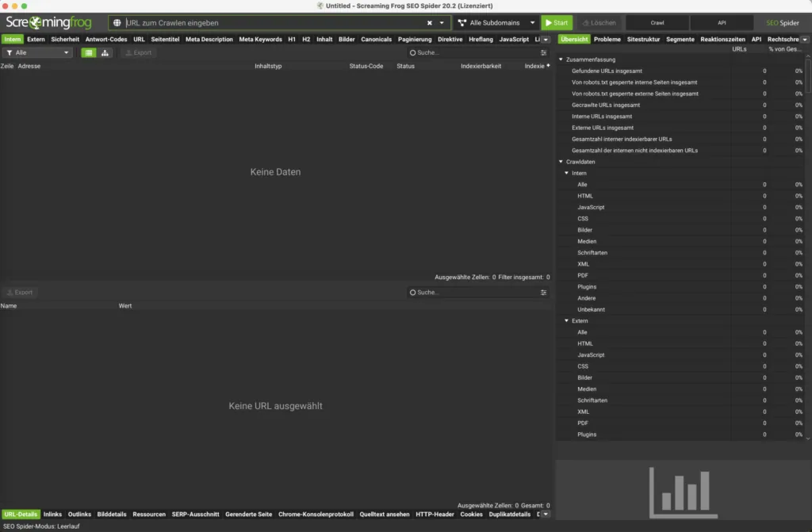The width and height of the screenshot is (812, 532).
Task: Show more bottom tabs overflow arrow
Action: click(546, 515)
